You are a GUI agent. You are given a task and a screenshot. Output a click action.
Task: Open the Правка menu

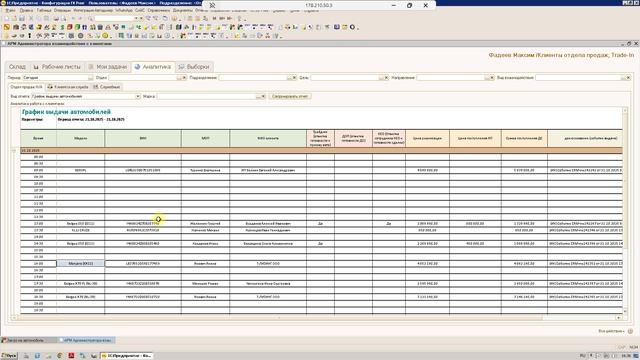26,10
